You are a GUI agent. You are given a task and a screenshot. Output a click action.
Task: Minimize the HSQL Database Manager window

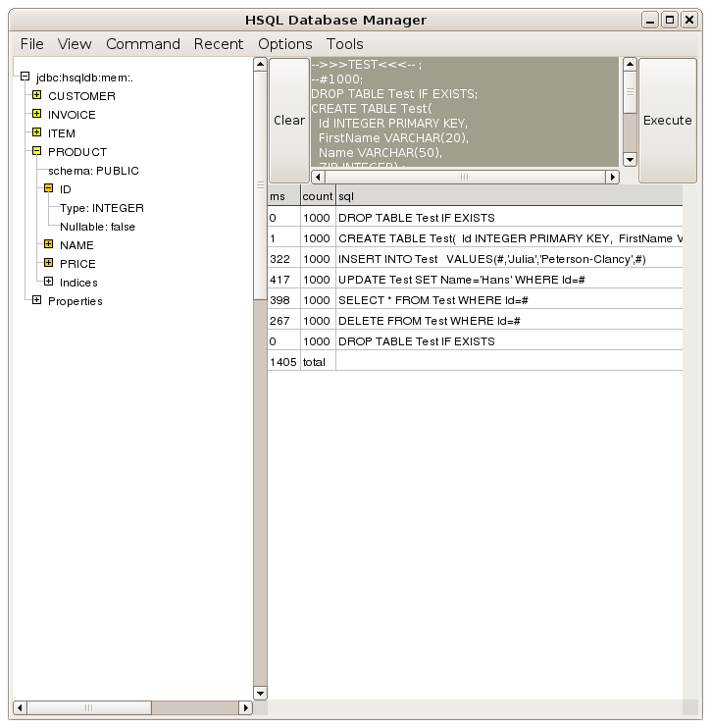click(650, 20)
